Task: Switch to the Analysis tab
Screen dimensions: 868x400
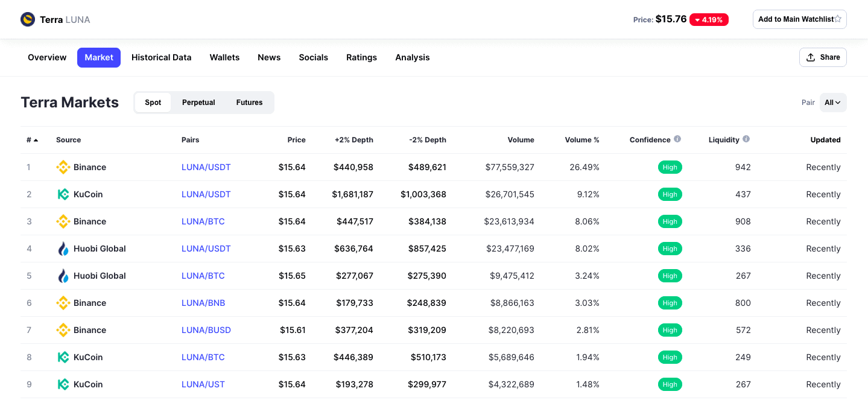Action: (x=413, y=57)
